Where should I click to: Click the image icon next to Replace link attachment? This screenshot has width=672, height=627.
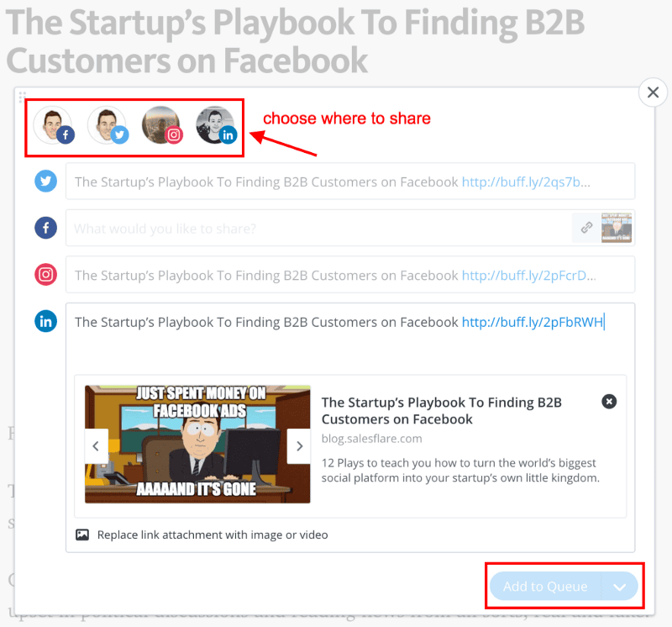pyautogui.click(x=82, y=535)
